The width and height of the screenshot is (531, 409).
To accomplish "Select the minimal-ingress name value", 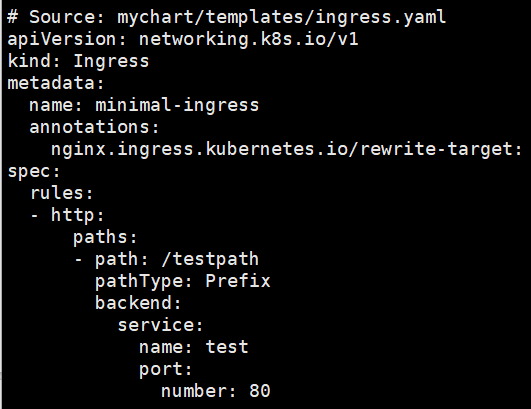I will [x=177, y=105].
